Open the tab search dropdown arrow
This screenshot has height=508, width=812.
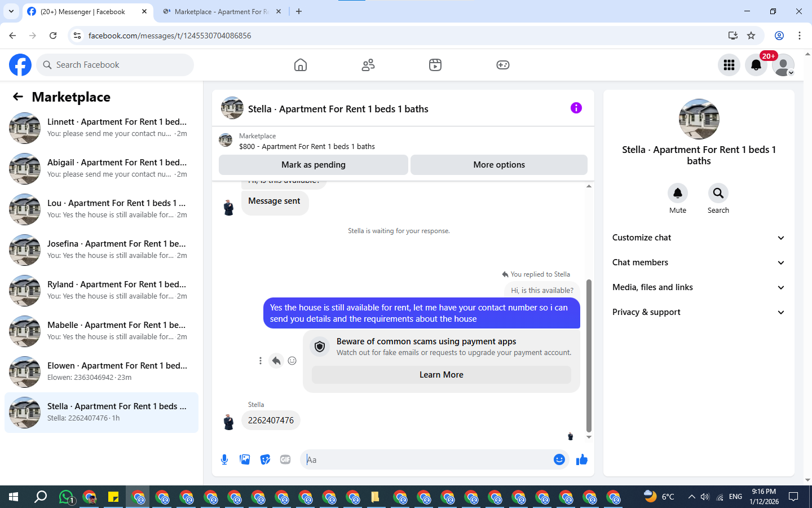[11, 11]
